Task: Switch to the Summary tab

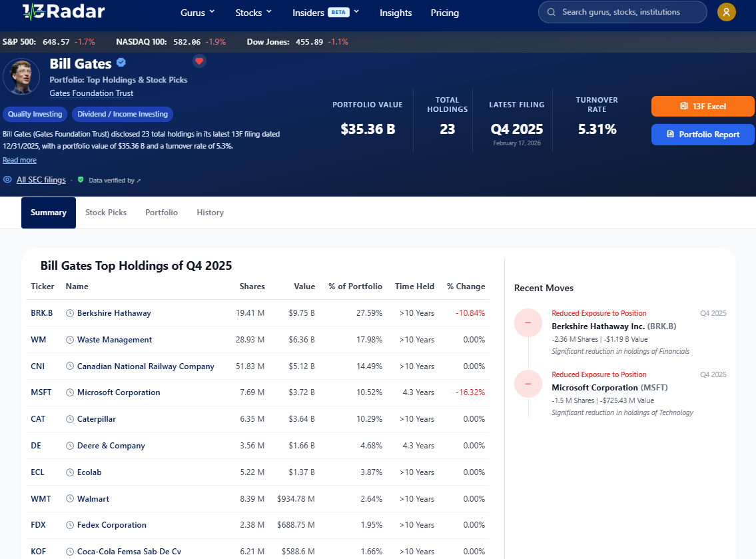Action: [49, 213]
